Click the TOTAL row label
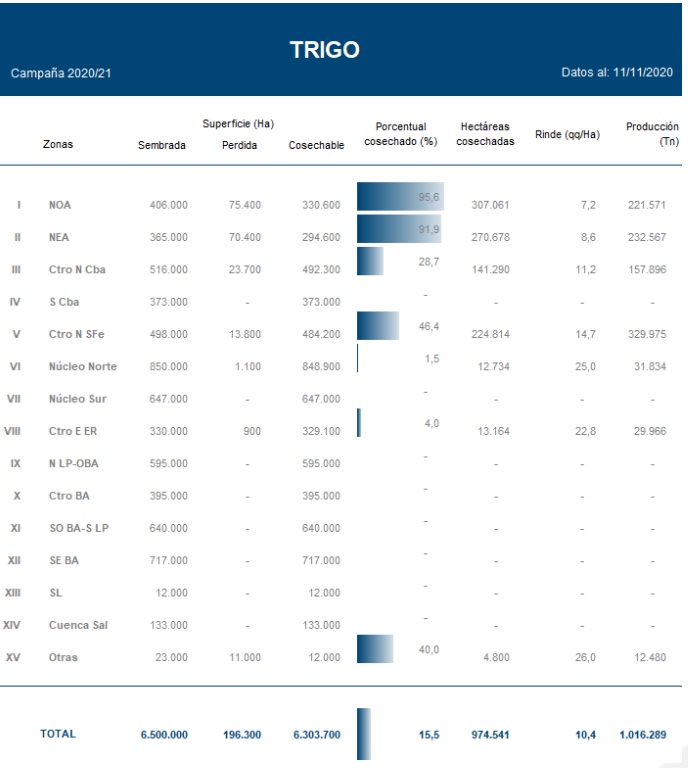700x768 pixels. point(58,734)
